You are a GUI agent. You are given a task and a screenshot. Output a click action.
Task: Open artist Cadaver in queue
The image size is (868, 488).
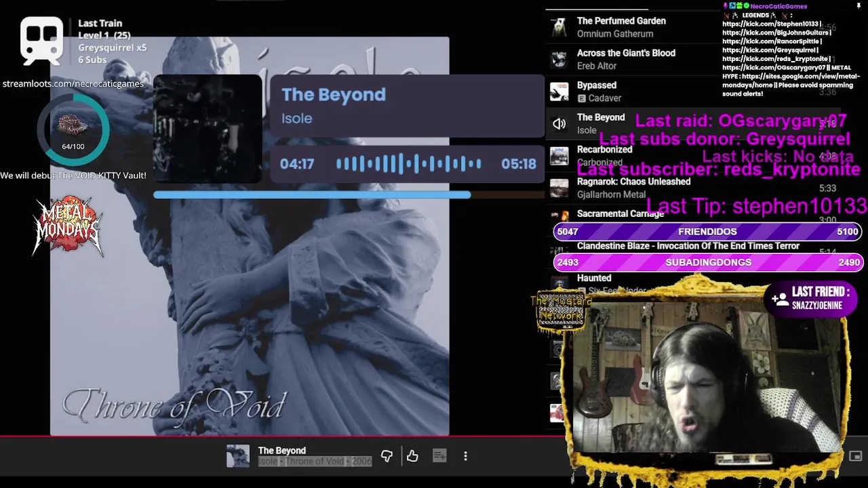pyautogui.click(x=604, y=98)
